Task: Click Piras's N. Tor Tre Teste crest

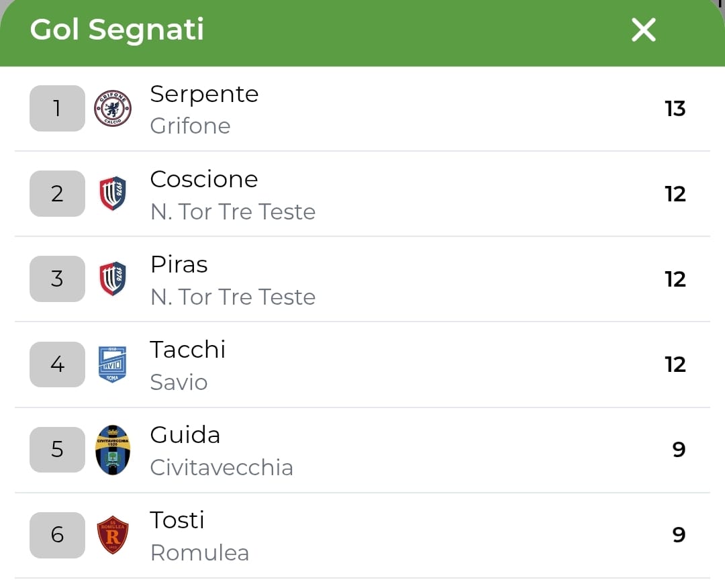Action: point(113,279)
